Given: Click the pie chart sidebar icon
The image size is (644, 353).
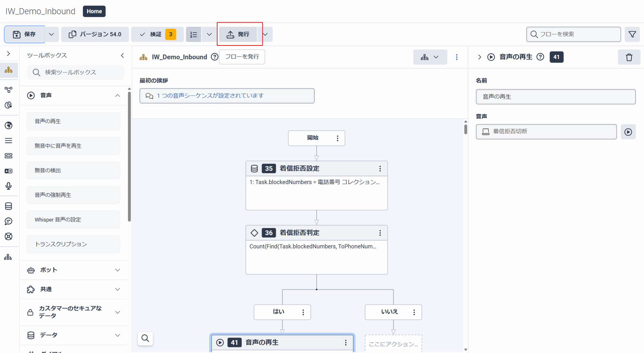Looking at the screenshot, I should click(x=9, y=105).
